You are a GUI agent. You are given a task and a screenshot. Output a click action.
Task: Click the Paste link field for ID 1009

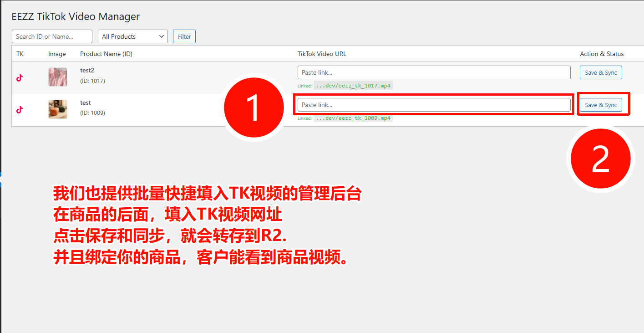pyautogui.click(x=434, y=105)
